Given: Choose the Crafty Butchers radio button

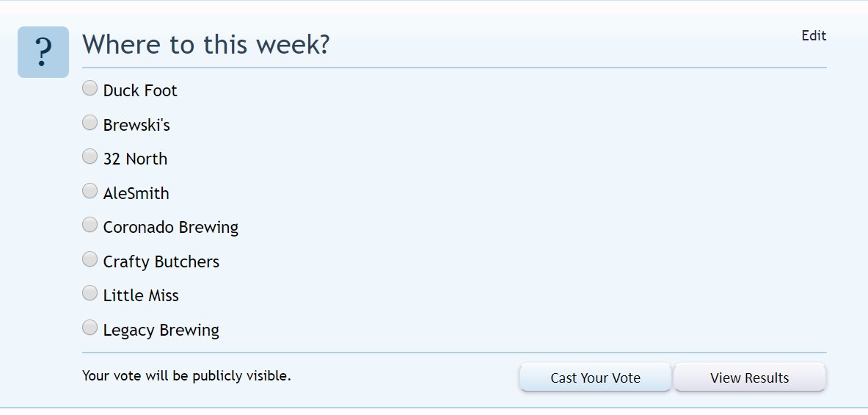Looking at the screenshot, I should 90,259.
